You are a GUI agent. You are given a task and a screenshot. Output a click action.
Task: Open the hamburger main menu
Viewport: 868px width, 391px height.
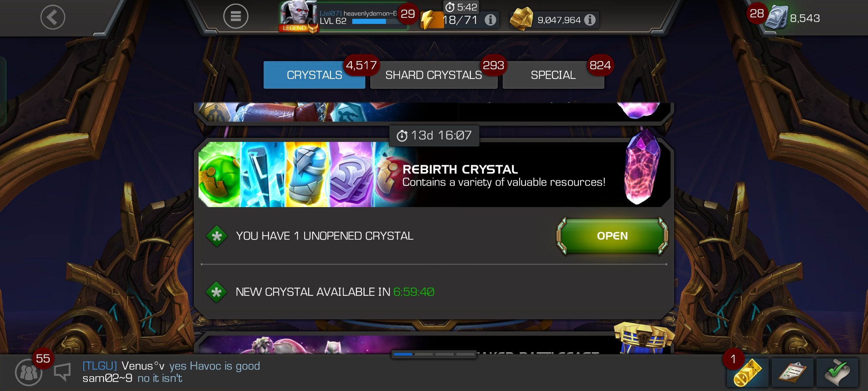[236, 16]
